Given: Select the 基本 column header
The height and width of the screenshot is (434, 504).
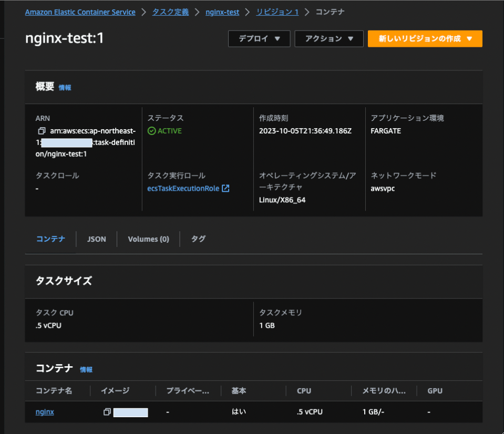Looking at the screenshot, I should pos(239,390).
